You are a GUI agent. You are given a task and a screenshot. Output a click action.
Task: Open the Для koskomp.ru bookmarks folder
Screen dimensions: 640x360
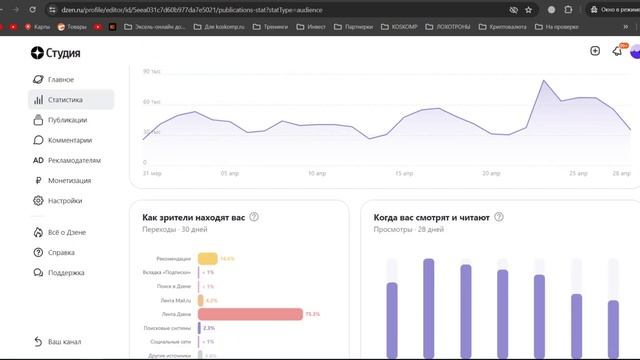point(219,27)
